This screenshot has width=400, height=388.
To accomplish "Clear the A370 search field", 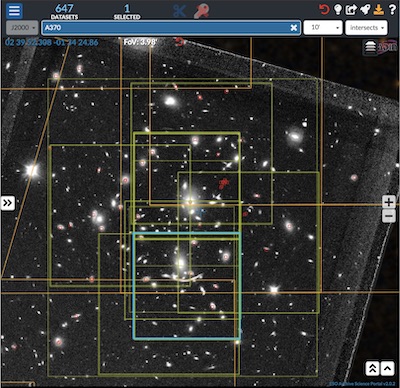I will (x=294, y=28).
